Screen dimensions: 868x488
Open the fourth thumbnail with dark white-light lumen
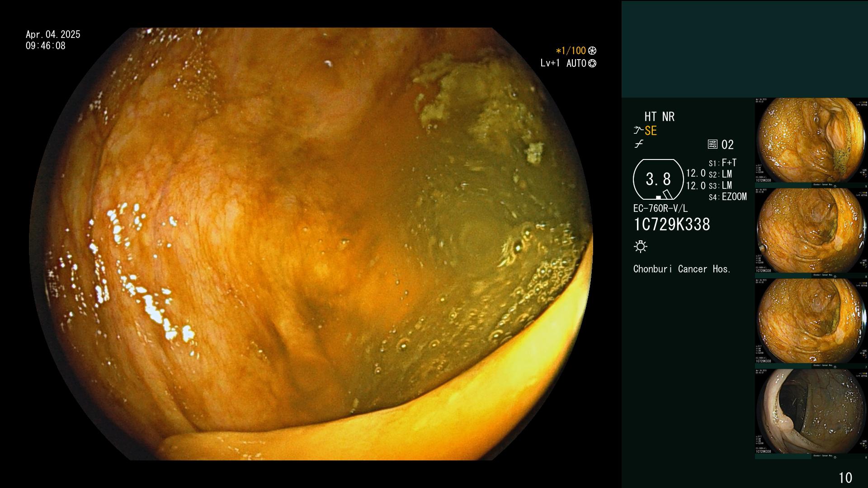point(811,412)
